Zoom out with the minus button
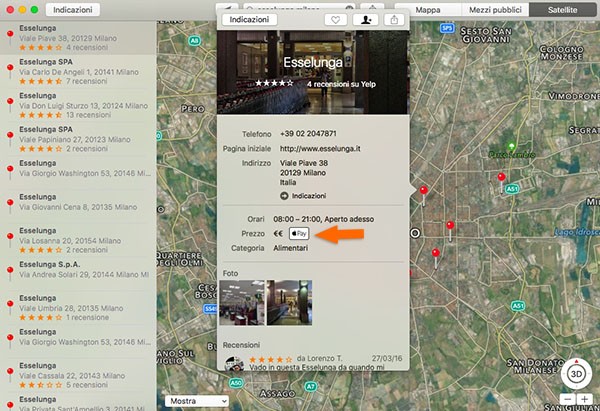Viewport: 600px width, 411px height. (568, 400)
